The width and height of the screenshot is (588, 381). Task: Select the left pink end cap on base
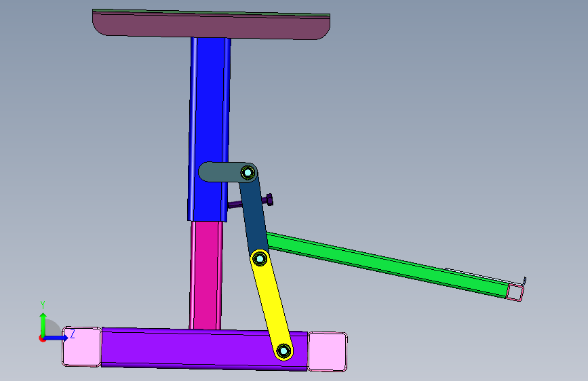81,346
